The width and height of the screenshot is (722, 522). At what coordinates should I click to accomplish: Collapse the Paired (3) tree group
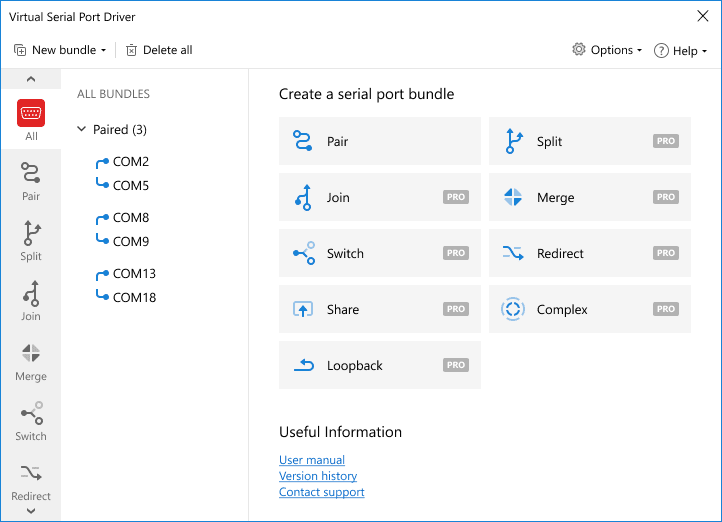click(82, 129)
